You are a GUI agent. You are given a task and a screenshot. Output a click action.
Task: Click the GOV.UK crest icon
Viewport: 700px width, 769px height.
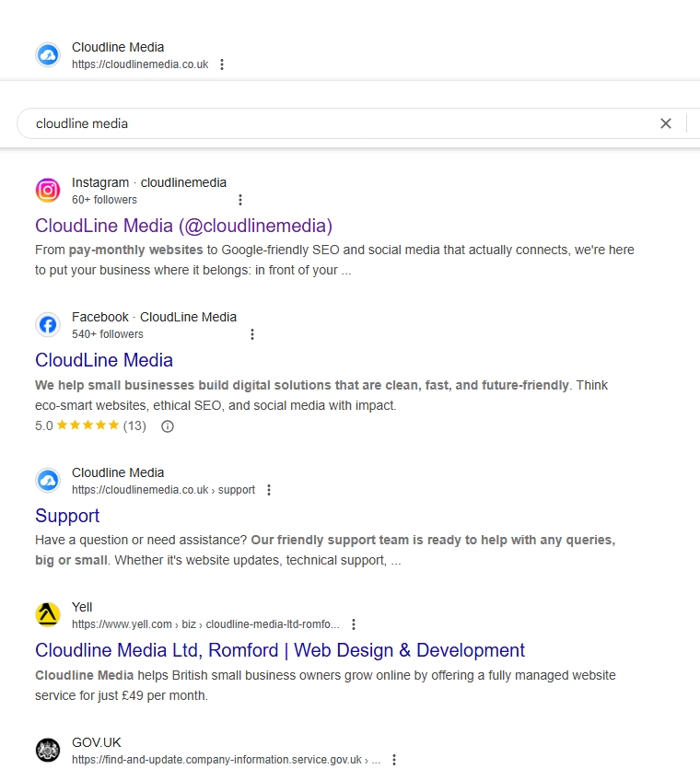[x=48, y=751]
